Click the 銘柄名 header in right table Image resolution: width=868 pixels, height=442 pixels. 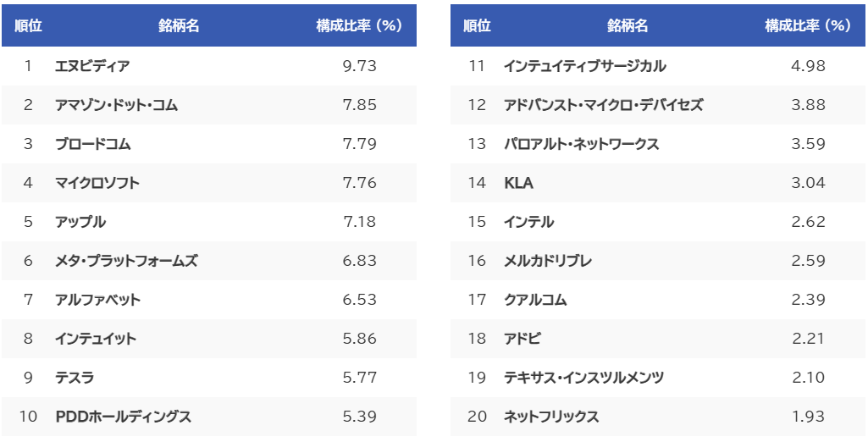[628, 26]
